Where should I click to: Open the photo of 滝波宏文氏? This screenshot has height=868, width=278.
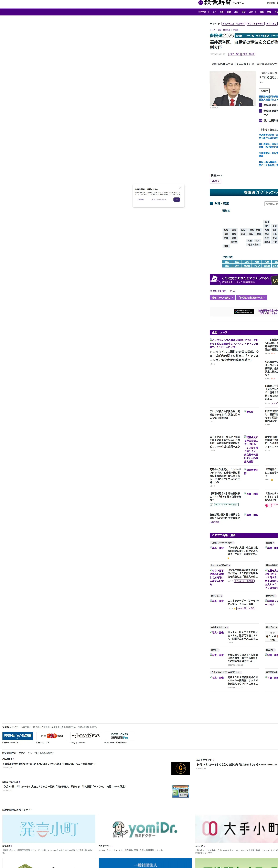[x=233, y=88]
